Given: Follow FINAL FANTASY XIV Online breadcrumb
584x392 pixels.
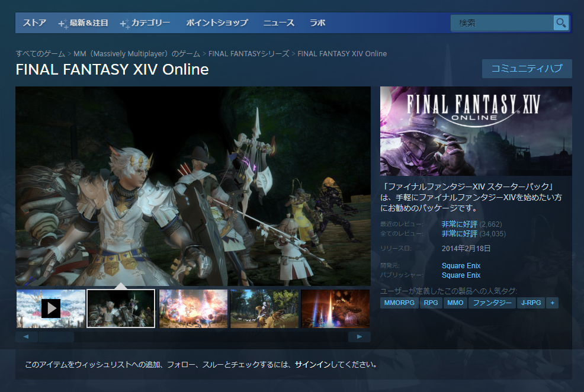Looking at the screenshot, I should tap(342, 54).
